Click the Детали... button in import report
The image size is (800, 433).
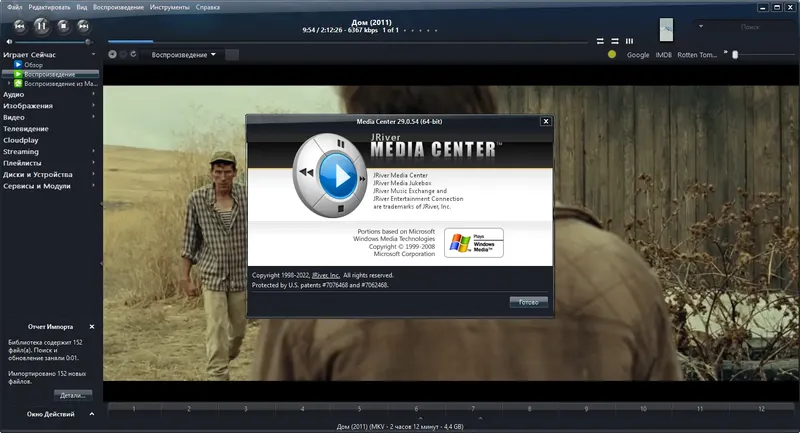click(73, 395)
